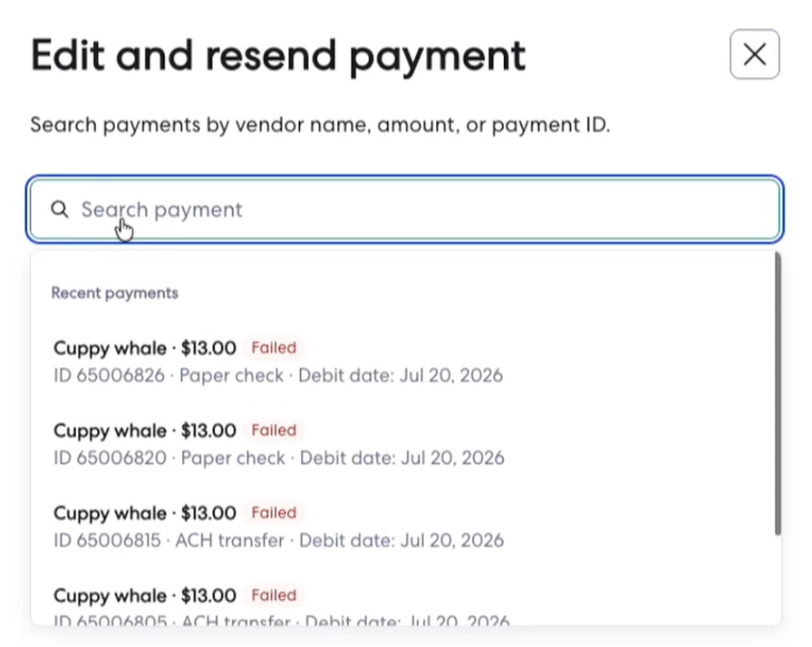Click the Recent payments section header

point(115,293)
